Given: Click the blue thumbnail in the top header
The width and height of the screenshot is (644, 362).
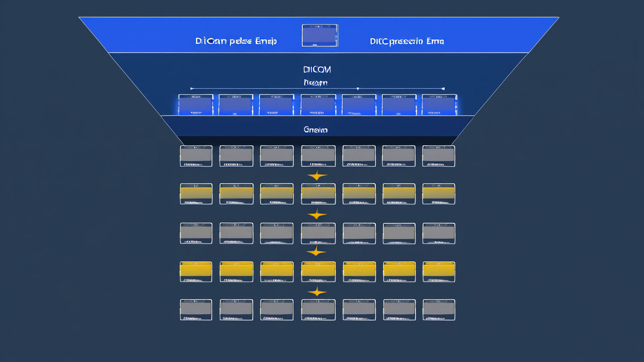Looking at the screenshot, I should pyautogui.click(x=320, y=36).
